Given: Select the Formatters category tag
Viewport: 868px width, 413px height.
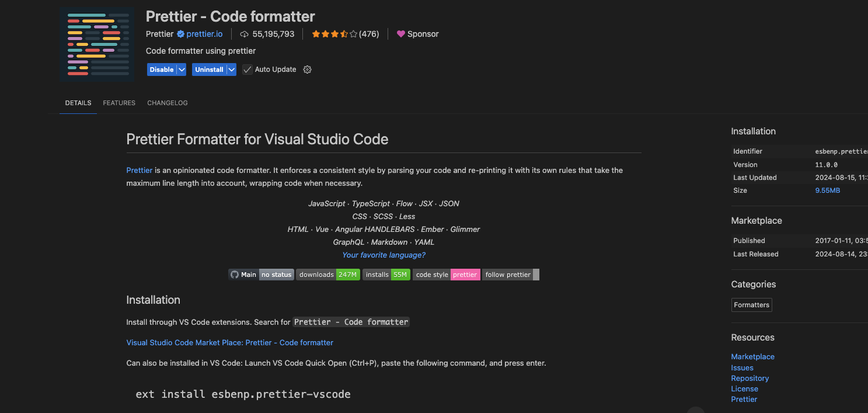Looking at the screenshot, I should point(752,305).
